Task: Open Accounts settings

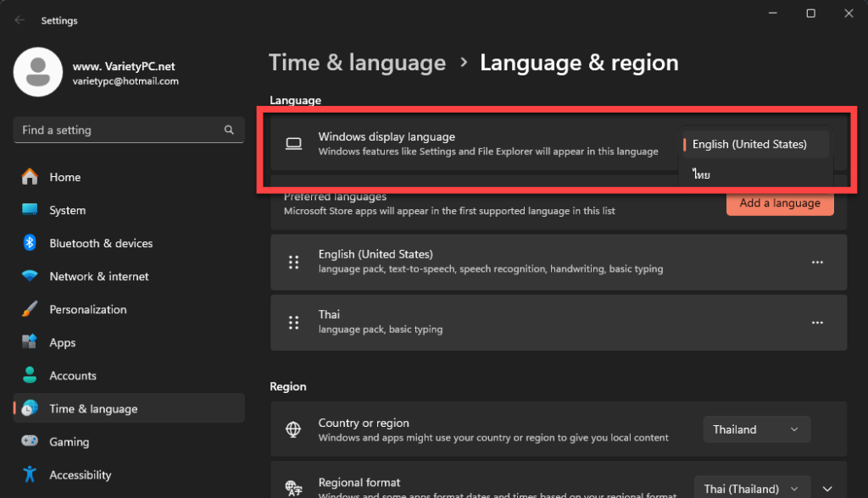Action: (71, 375)
